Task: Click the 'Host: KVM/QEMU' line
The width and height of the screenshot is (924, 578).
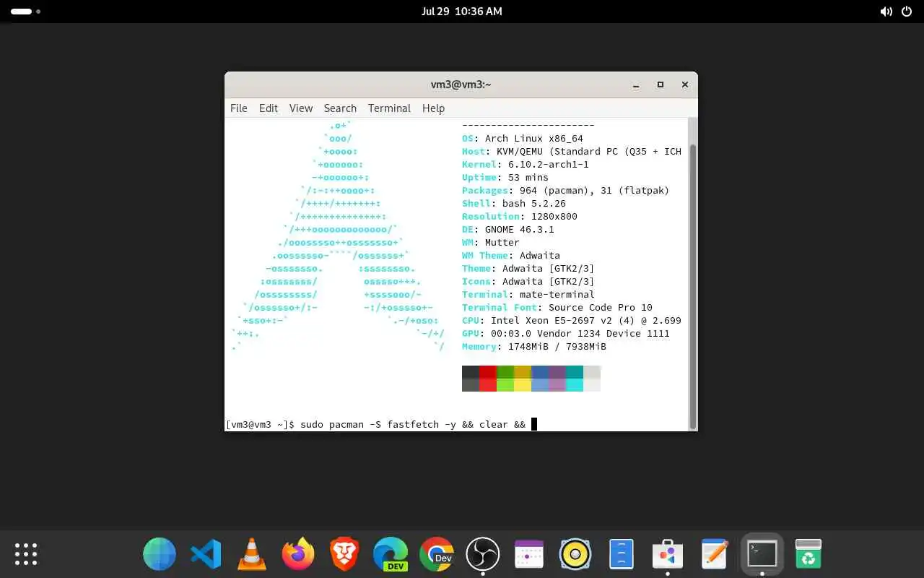Action: pos(572,151)
